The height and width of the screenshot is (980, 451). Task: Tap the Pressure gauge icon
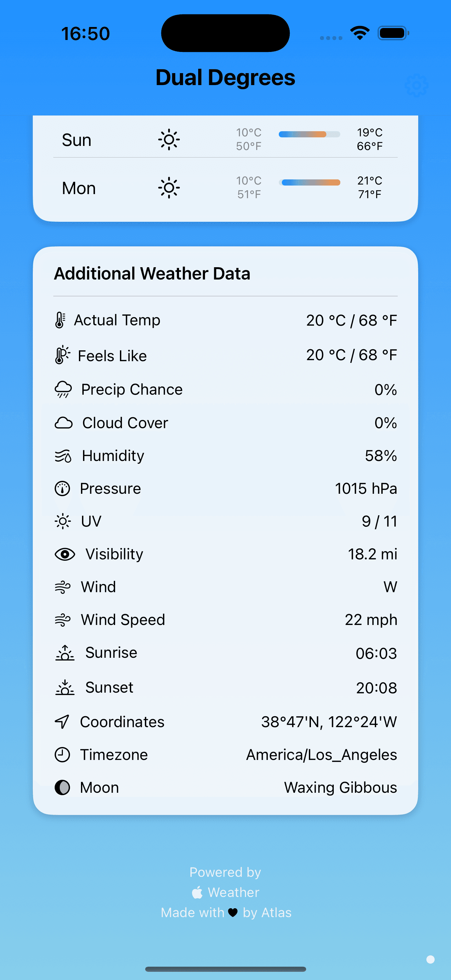[63, 489]
